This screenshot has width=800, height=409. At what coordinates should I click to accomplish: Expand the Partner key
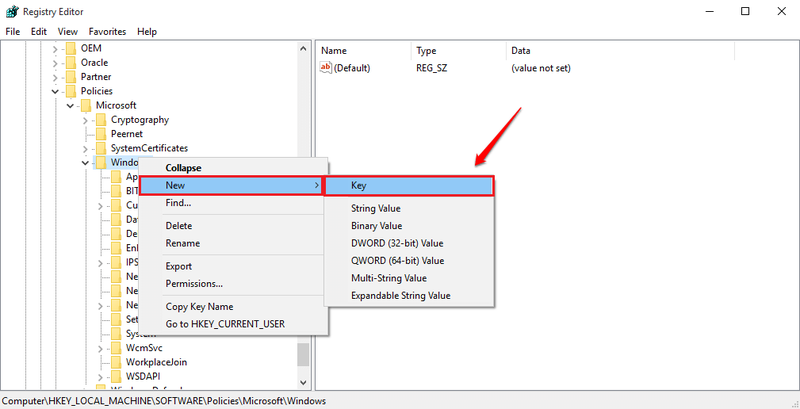[55, 77]
